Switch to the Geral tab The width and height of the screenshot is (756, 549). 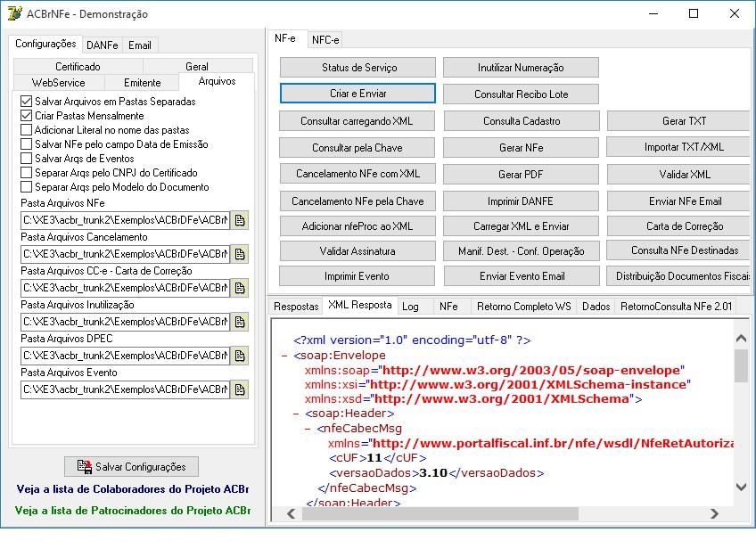(197, 67)
